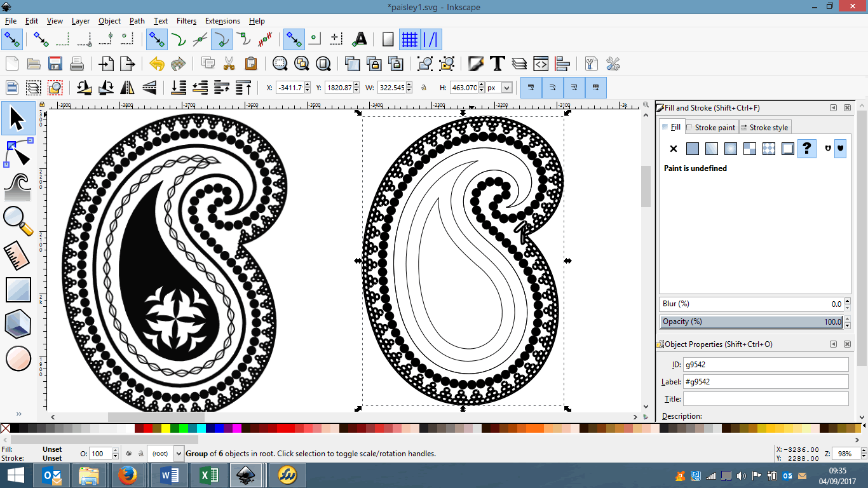This screenshot has width=868, height=488.
Task: Switch to the Stroke style tab
Action: (x=765, y=128)
